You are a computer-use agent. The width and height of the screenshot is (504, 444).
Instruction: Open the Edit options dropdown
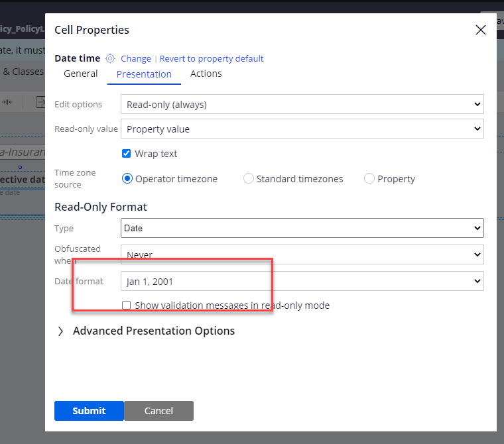(302, 104)
